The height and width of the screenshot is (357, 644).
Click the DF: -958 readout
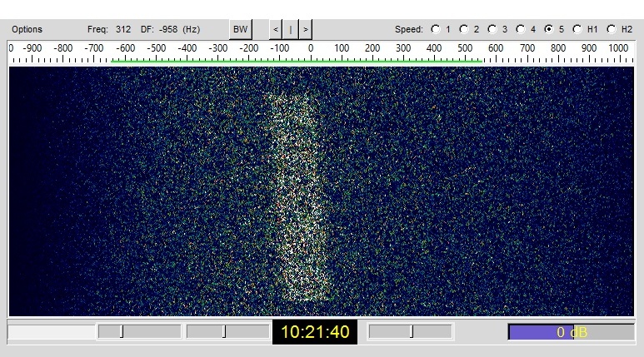tap(170, 30)
